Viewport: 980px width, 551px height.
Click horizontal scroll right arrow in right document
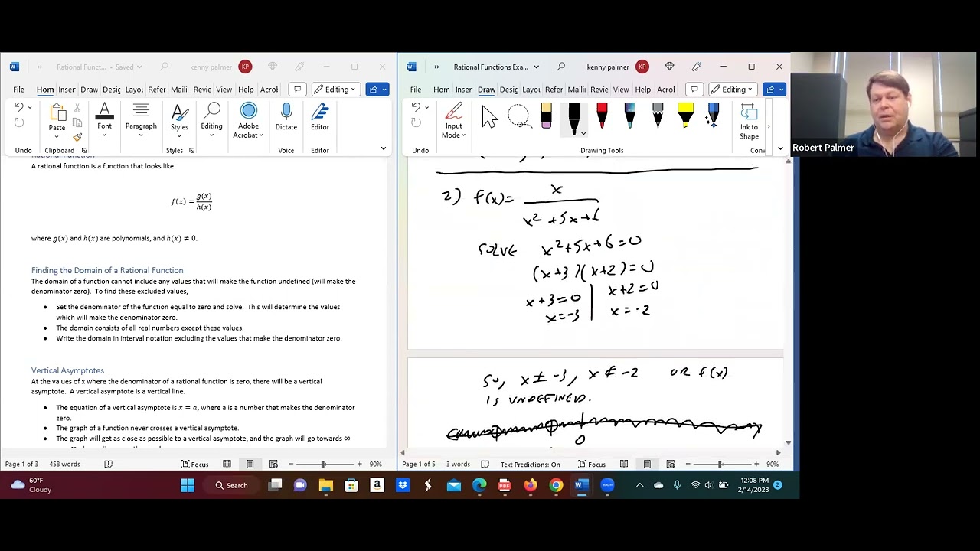click(779, 452)
